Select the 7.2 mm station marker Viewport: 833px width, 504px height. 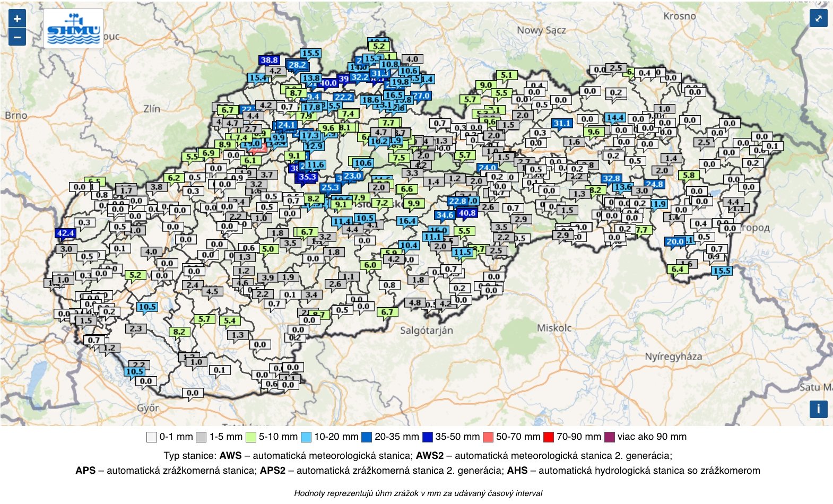(x=382, y=203)
